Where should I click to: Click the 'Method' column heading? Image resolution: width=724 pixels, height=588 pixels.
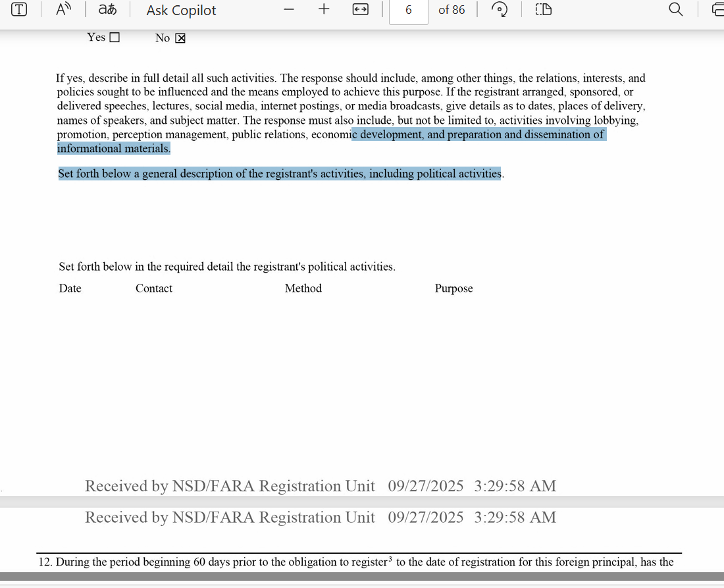(303, 288)
